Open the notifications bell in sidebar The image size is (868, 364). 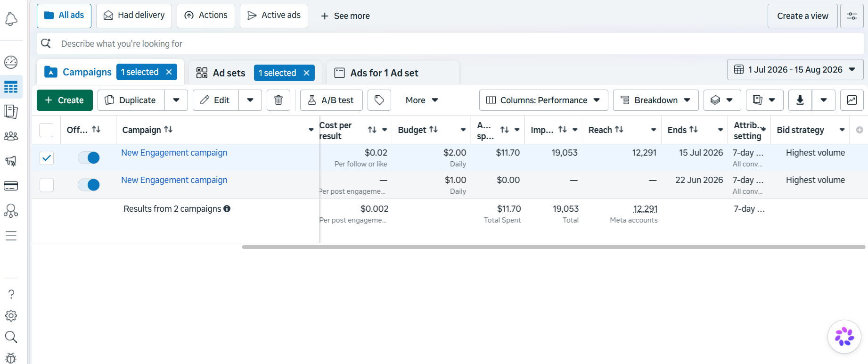(x=11, y=19)
